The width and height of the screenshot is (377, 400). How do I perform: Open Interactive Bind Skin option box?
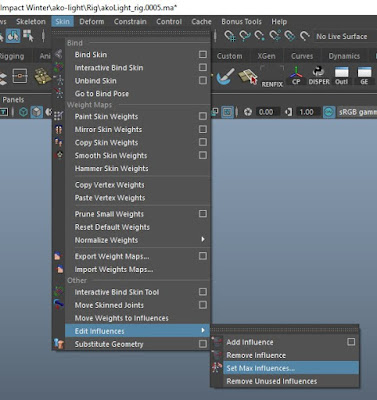click(203, 67)
